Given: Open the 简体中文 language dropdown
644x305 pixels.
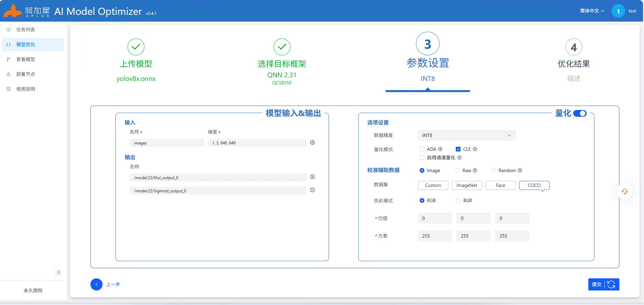Looking at the screenshot, I should point(592,11).
